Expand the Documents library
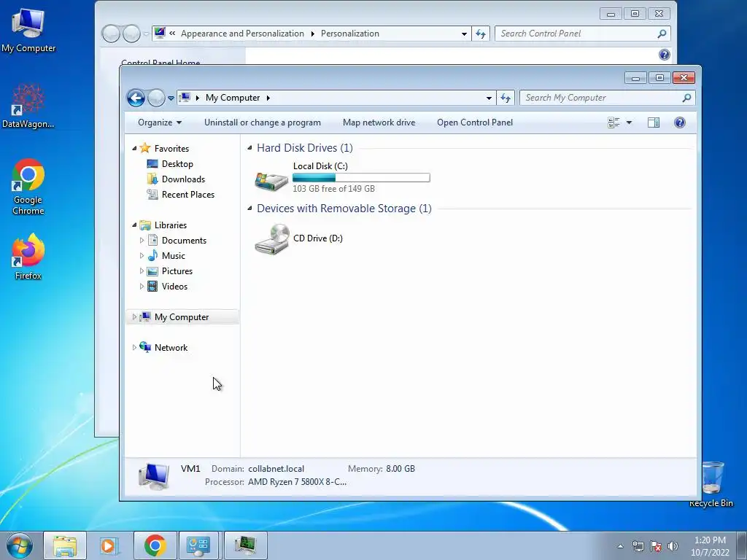The height and width of the screenshot is (560, 747). click(x=142, y=241)
